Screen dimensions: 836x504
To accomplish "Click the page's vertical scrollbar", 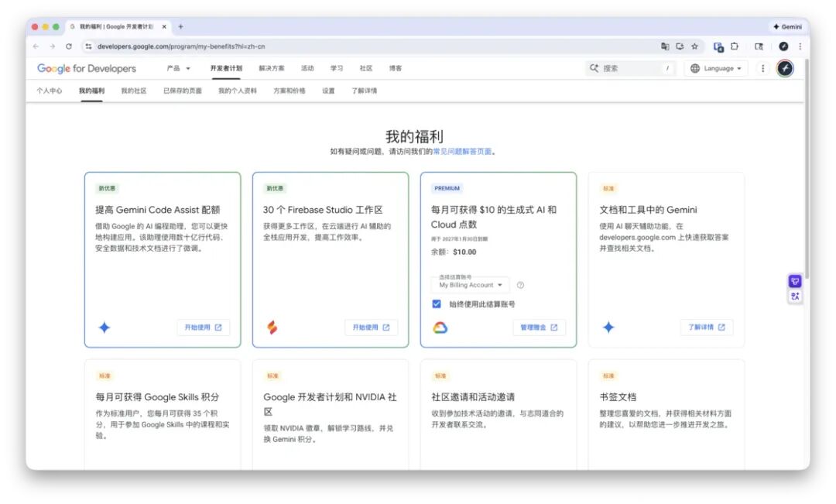I will point(807,170).
